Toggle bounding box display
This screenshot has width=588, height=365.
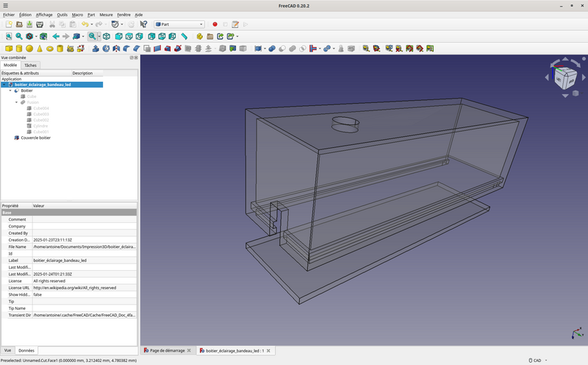(x=44, y=36)
